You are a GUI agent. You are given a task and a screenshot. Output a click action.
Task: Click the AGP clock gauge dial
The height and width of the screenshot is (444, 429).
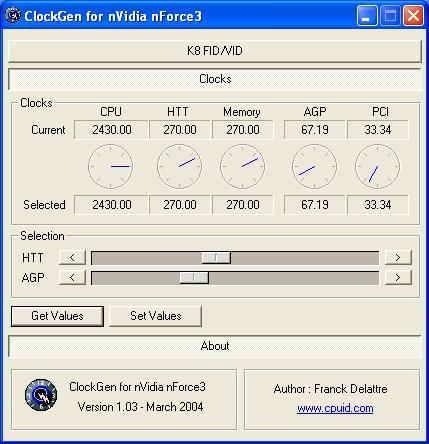point(314,166)
